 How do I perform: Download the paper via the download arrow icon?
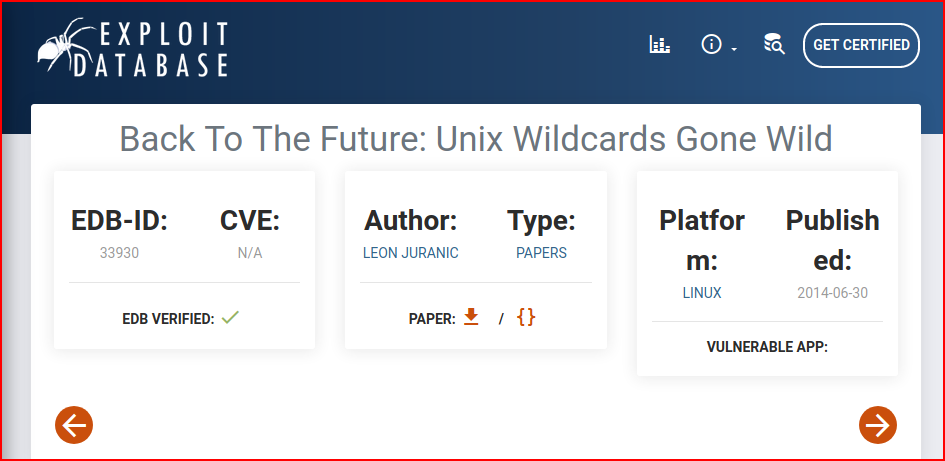click(471, 317)
